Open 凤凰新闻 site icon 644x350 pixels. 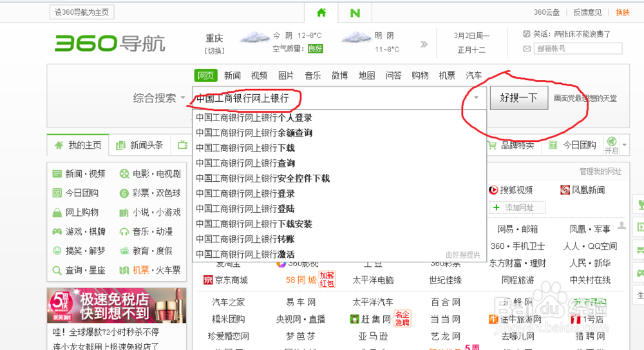click(x=565, y=190)
